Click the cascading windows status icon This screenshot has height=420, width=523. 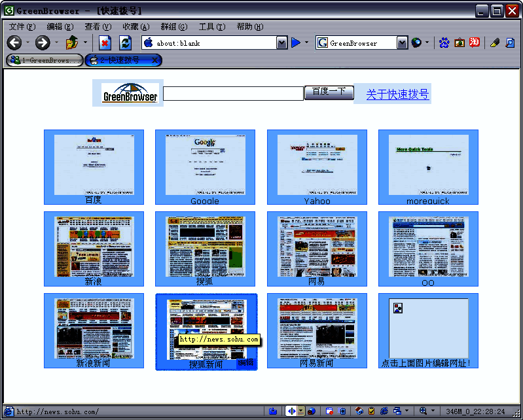point(397,411)
